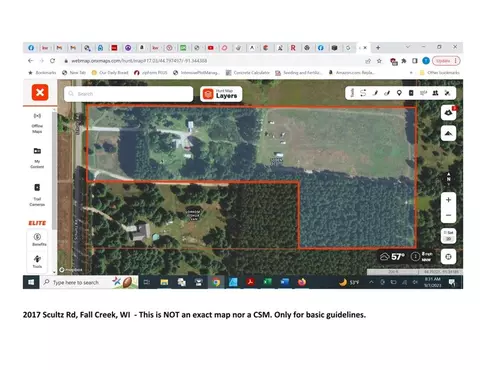Click the north compass indicator
Image resolution: width=480 pixels, height=370 pixels.
point(449,178)
